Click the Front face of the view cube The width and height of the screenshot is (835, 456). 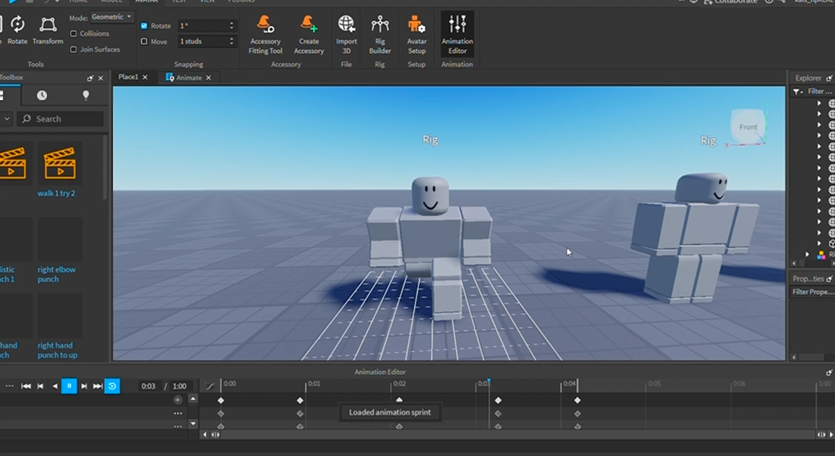[x=748, y=127]
